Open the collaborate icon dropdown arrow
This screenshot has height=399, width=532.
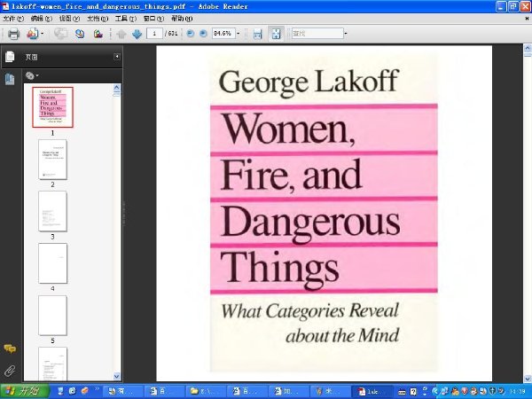42,34
